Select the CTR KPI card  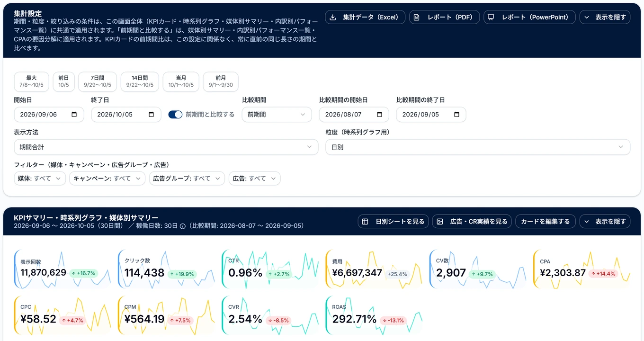[270, 269]
